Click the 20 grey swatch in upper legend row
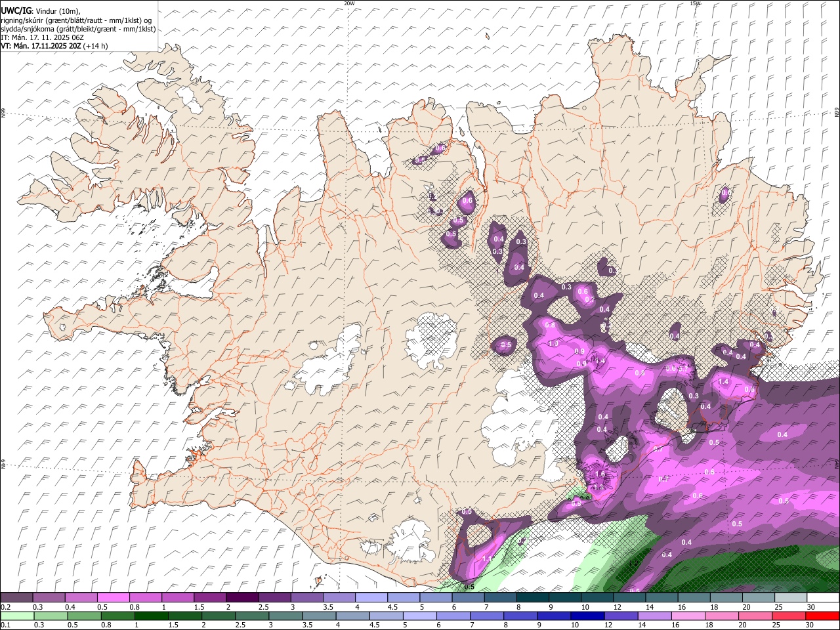Screen dimensions: 840x630 758,598
